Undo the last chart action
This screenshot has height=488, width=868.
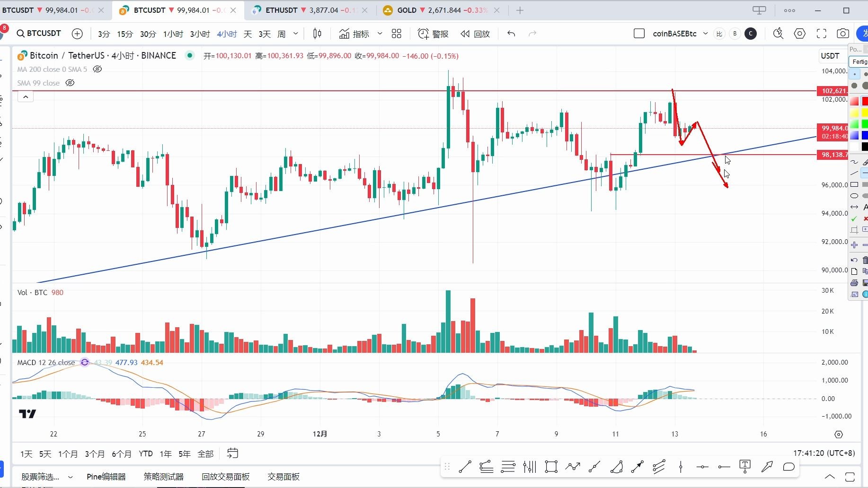click(x=511, y=34)
